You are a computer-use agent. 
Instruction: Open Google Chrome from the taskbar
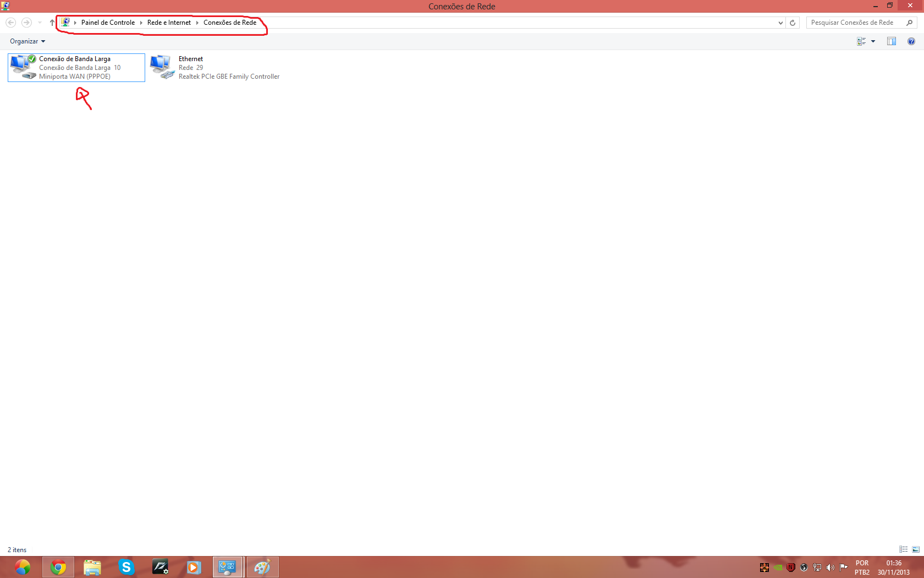(x=58, y=567)
